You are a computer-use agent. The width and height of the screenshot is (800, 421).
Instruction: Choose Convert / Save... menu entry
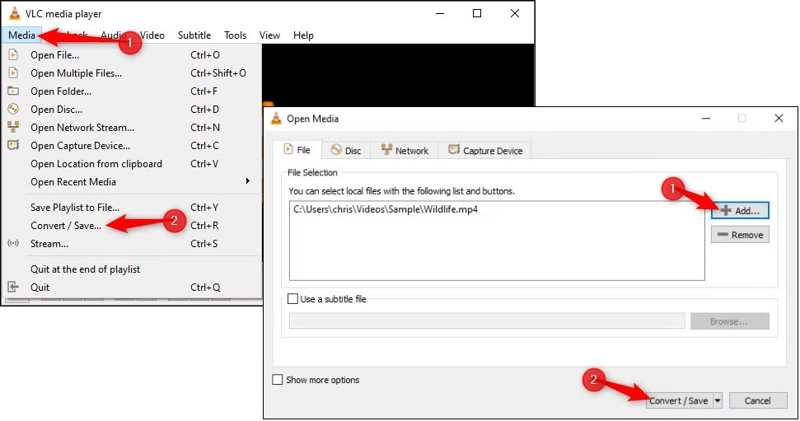132,226
